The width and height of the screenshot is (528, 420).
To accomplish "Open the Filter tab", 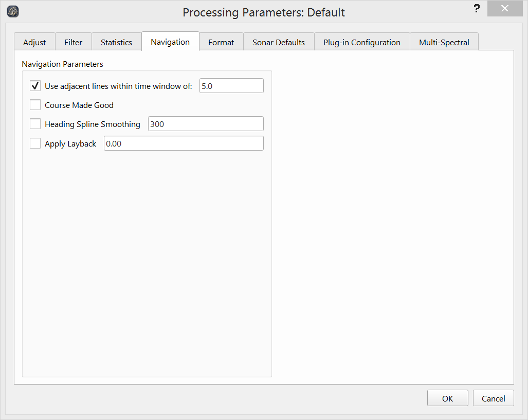I will [73, 42].
